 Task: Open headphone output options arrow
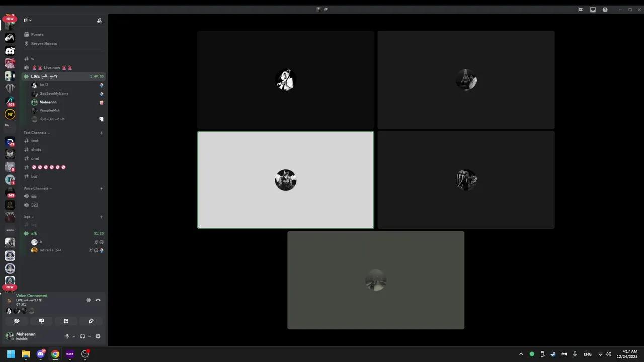coord(89,336)
